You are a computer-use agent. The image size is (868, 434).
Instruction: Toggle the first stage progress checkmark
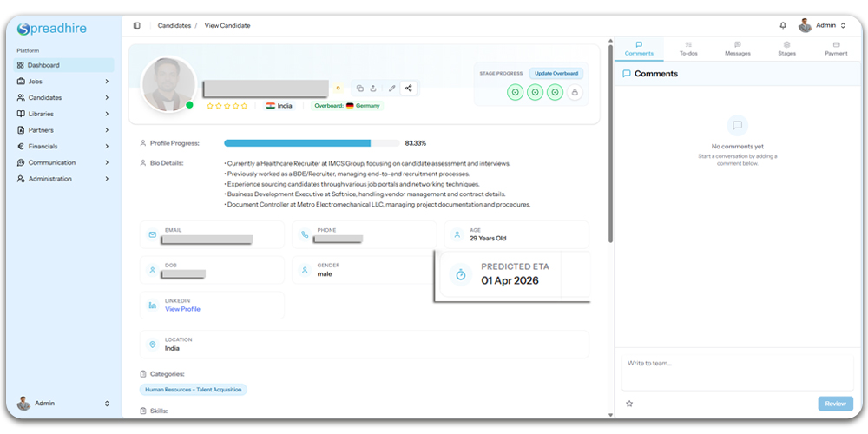tap(515, 92)
